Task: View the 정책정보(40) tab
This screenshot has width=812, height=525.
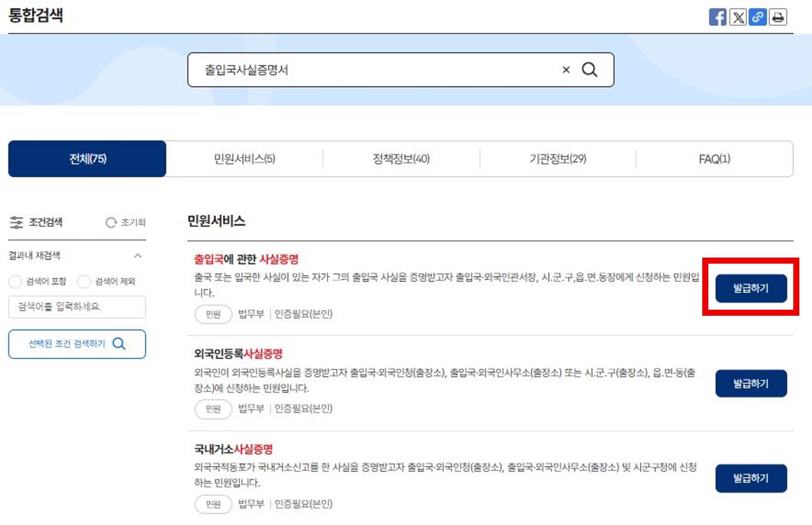Action: (x=401, y=159)
